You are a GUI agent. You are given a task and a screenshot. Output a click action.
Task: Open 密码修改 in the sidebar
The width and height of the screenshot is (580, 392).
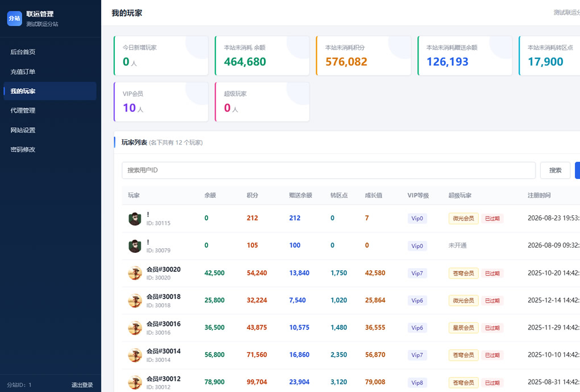point(50,149)
